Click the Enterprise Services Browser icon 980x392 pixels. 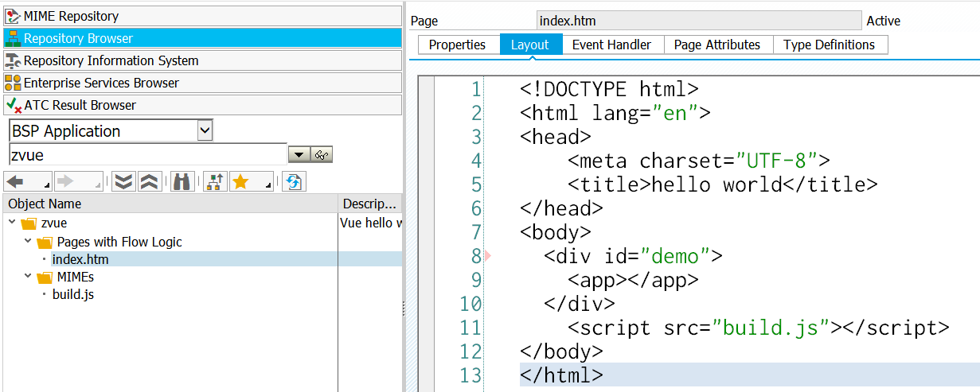point(13,83)
